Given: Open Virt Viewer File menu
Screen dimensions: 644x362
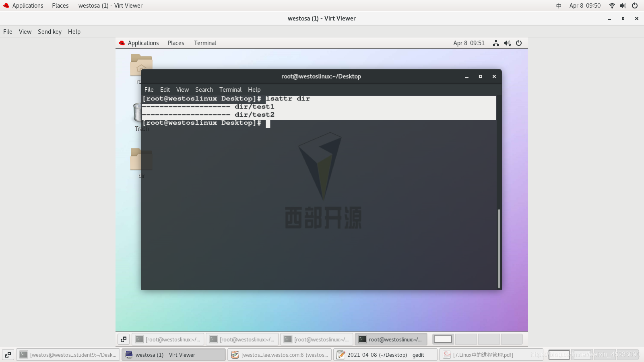Looking at the screenshot, I should pos(8,32).
